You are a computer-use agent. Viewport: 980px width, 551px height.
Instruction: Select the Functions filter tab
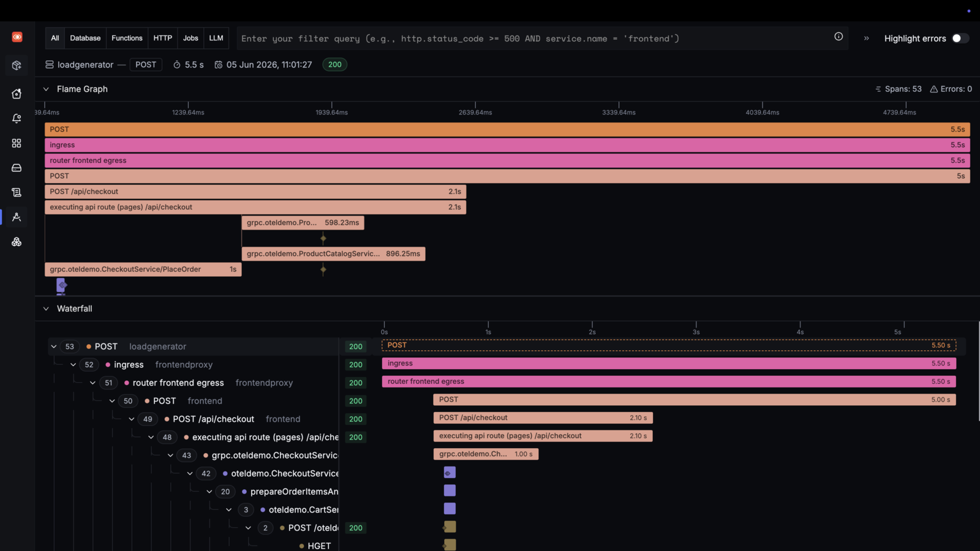coord(127,38)
